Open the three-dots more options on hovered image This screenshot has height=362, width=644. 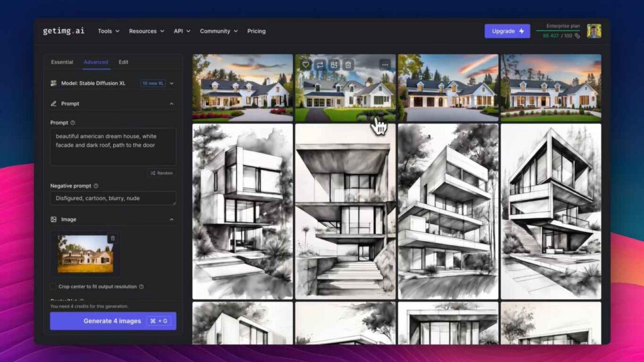385,65
